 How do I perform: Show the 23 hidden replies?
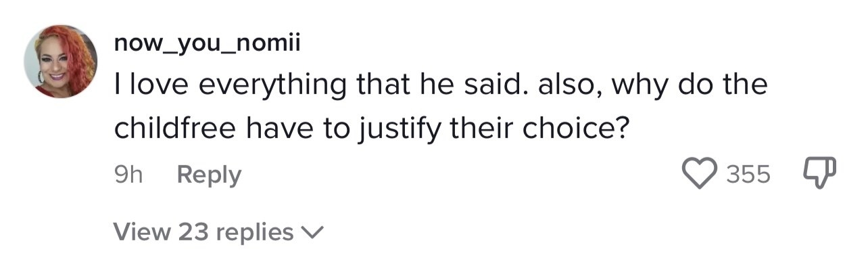click(220, 232)
